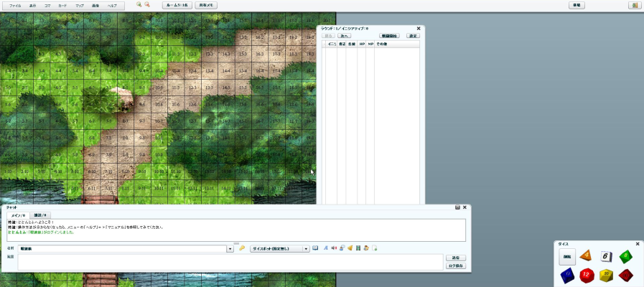Click the key icon beside the name field

point(242,248)
